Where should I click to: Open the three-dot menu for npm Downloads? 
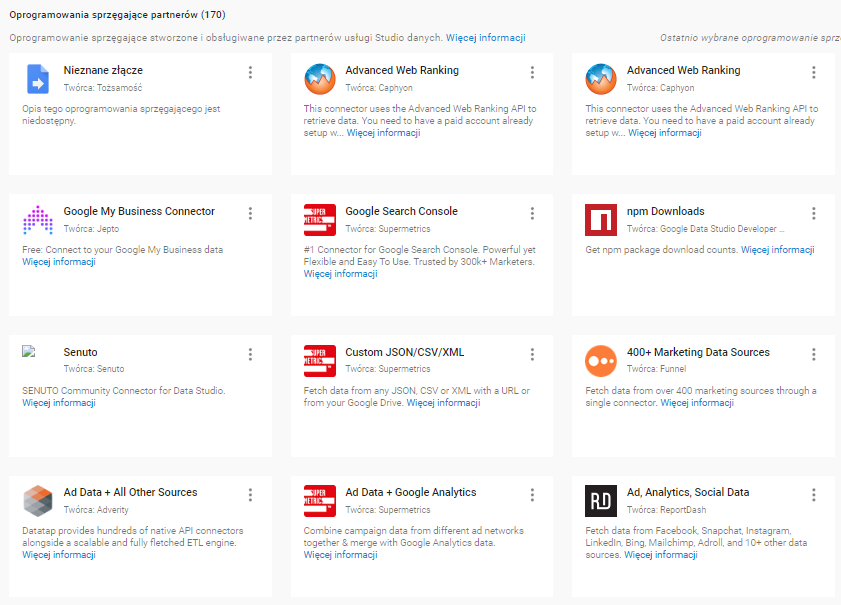point(814,213)
